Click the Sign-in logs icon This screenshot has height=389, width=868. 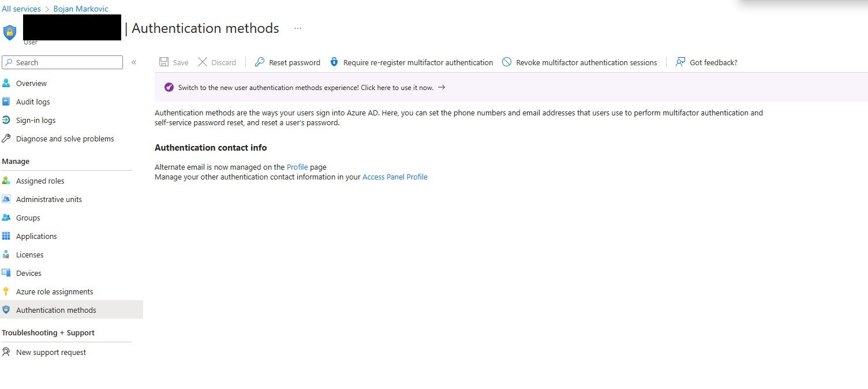[x=6, y=120]
